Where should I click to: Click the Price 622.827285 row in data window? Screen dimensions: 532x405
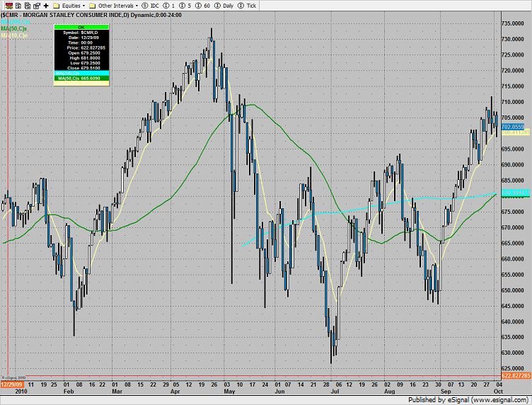[x=81, y=48]
